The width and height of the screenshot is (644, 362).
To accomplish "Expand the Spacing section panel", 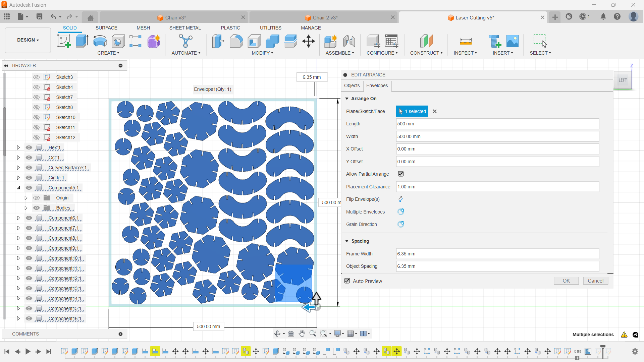I will click(347, 241).
